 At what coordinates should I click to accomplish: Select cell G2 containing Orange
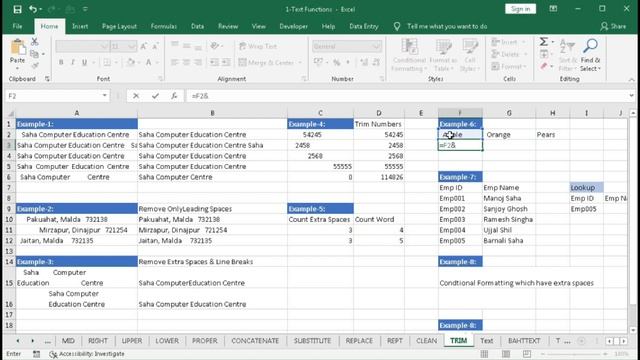[509, 134]
